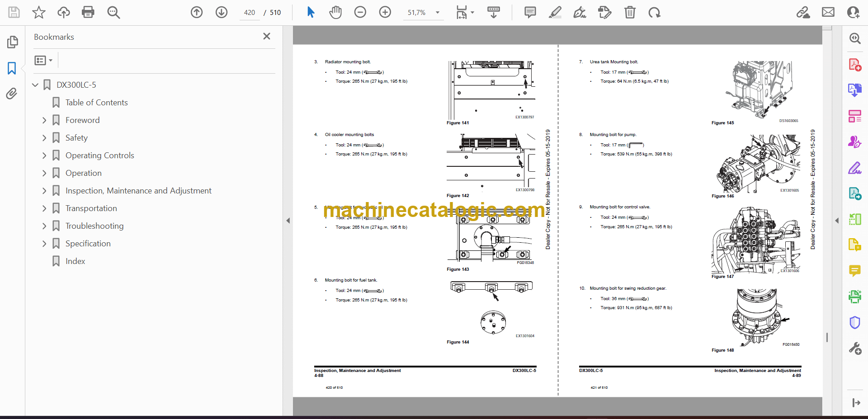This screenshot has width=868, height=419.
Task: Delete using the trash icon
Action: coord(629,12)
